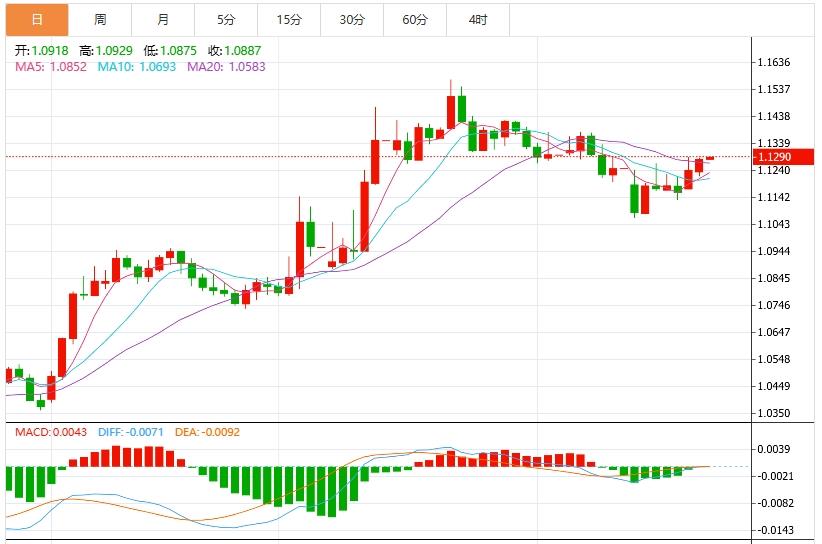Screen dimensions: 822x544
Task: Click the MACD 0.0043 value label
Action: [x=51, y=432]
